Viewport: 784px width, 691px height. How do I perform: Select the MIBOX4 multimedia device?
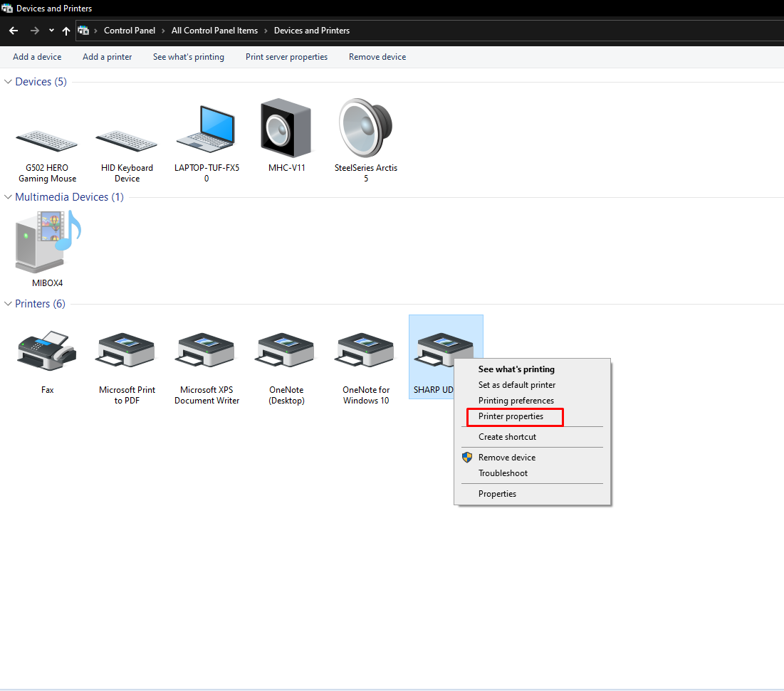pos(47,246)
